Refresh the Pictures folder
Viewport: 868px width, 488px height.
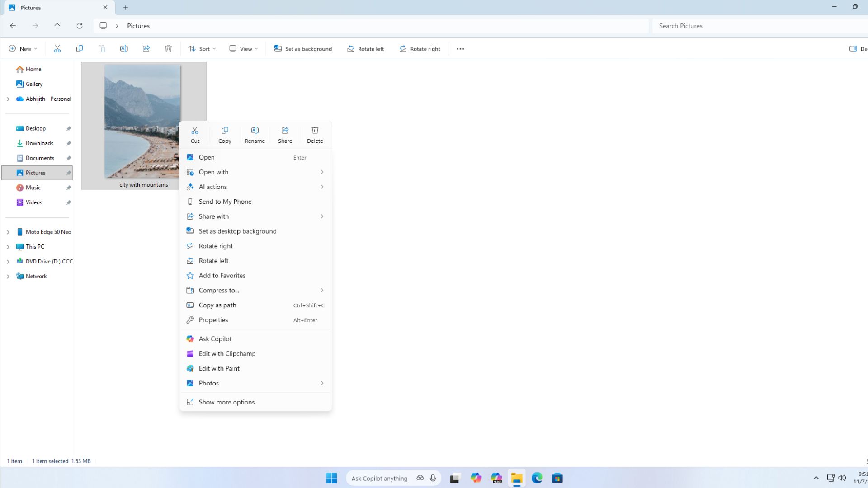[80, 26]
